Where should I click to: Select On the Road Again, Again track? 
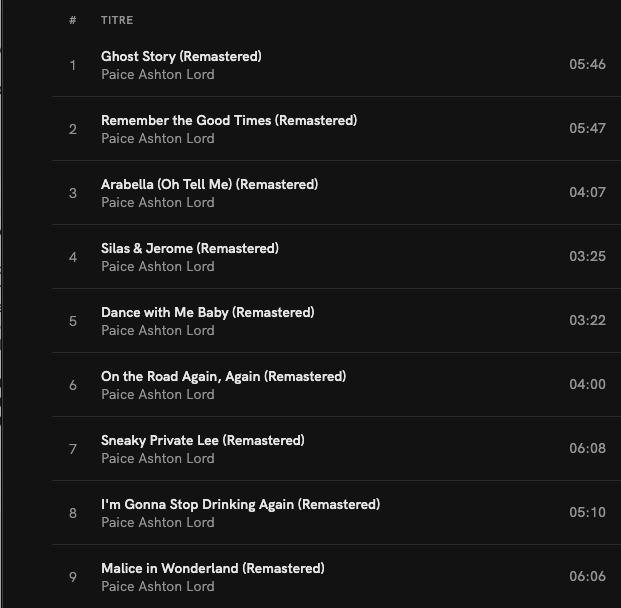pyautogui.click(x=223, y=377)
